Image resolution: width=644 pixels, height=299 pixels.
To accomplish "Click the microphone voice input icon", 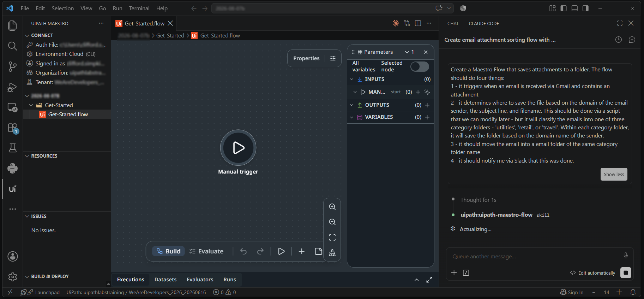I will [x=626, y=256].
